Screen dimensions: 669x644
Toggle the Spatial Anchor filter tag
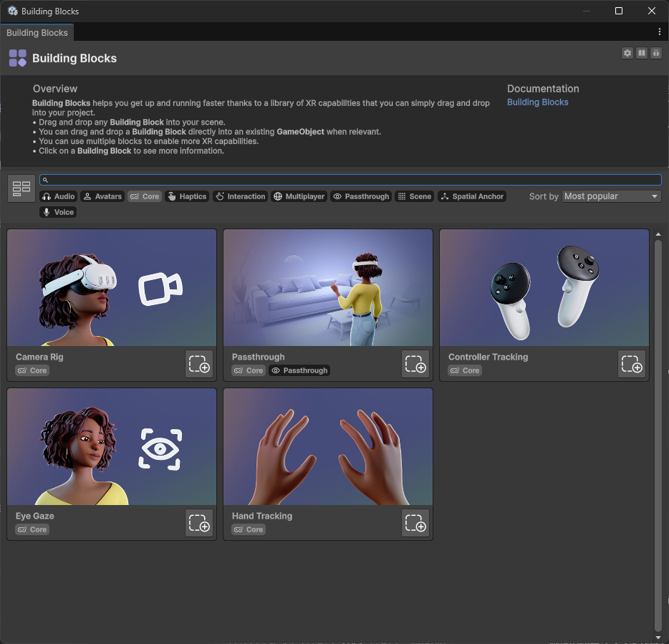(472, 196)
